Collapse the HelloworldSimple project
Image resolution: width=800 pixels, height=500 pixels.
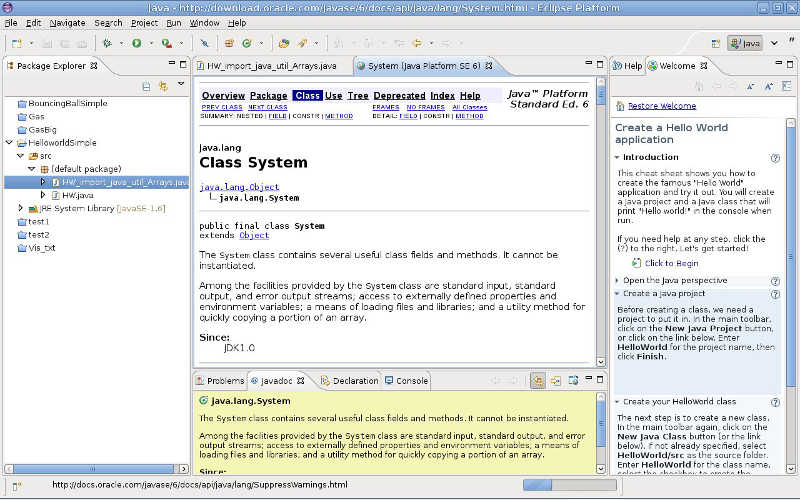[9, 142]
